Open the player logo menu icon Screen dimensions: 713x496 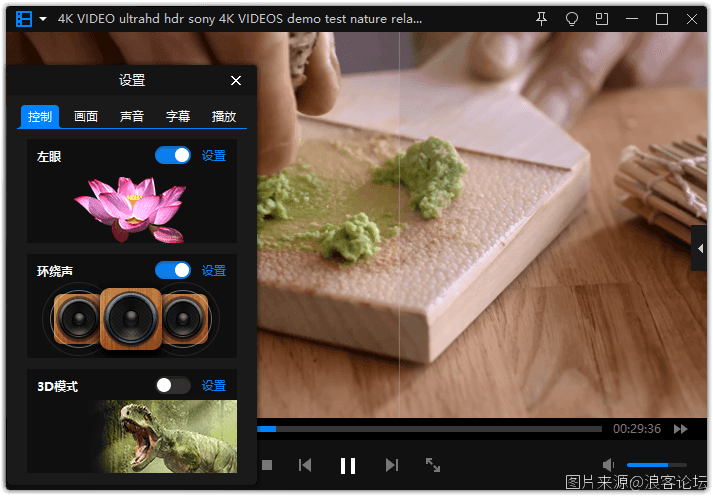point(24,19)
